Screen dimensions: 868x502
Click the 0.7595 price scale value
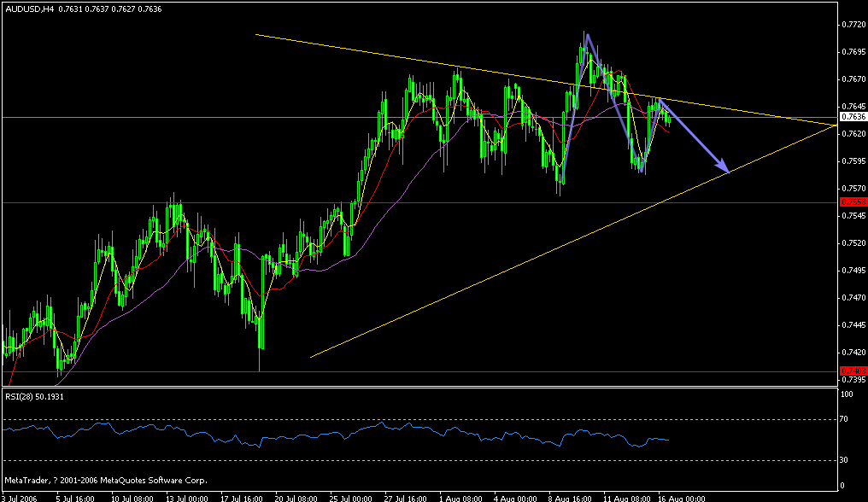[853, 161]
